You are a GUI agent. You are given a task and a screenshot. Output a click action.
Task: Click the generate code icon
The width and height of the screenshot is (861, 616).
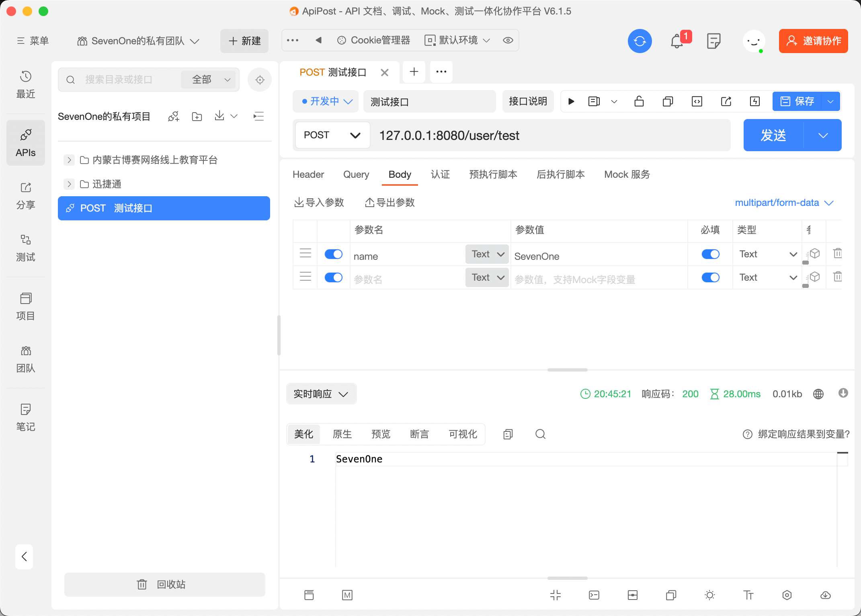(x=697, y=101)
